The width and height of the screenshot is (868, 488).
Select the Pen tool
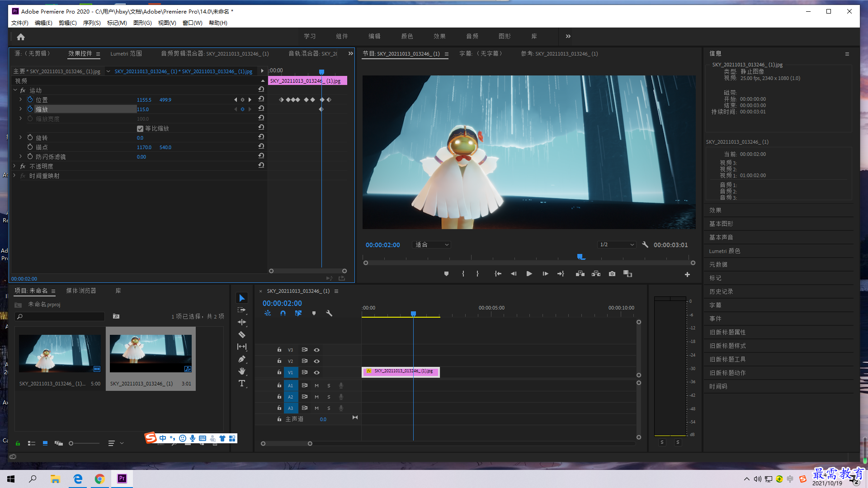[x=242, y=359]
